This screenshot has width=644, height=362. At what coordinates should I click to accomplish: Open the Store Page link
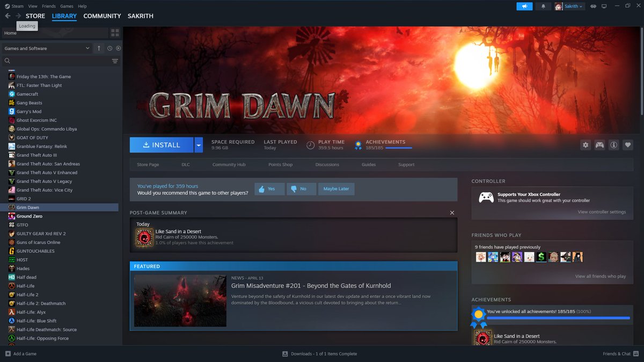(148, 165)
